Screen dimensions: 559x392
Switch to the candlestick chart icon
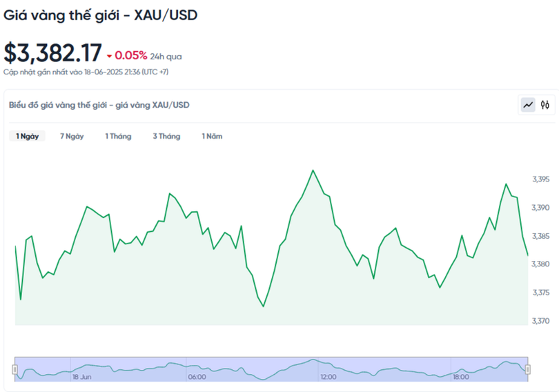545,105
